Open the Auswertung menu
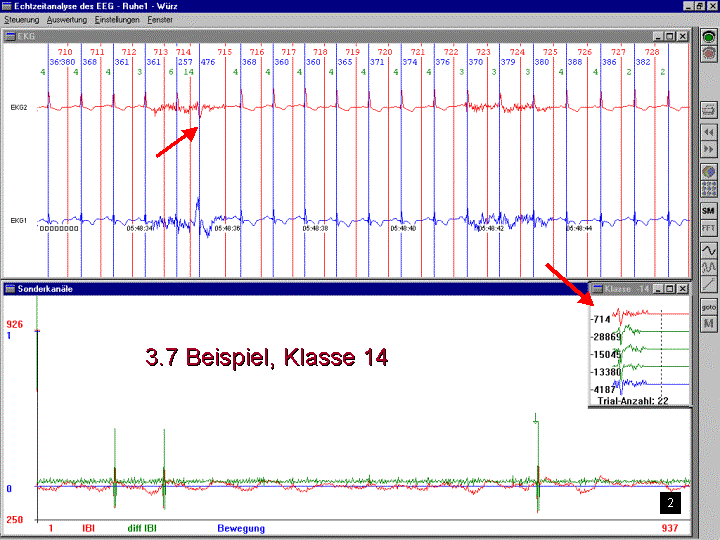 [x=68, y=20]
